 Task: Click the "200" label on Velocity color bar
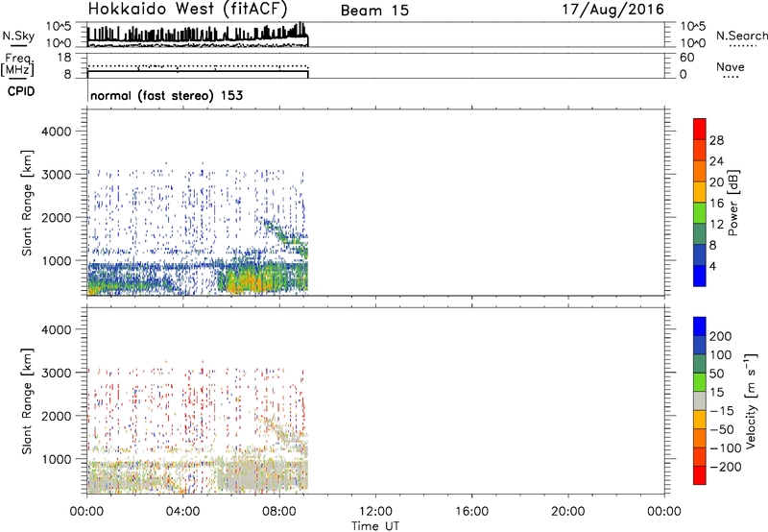(x=721, y=336)
